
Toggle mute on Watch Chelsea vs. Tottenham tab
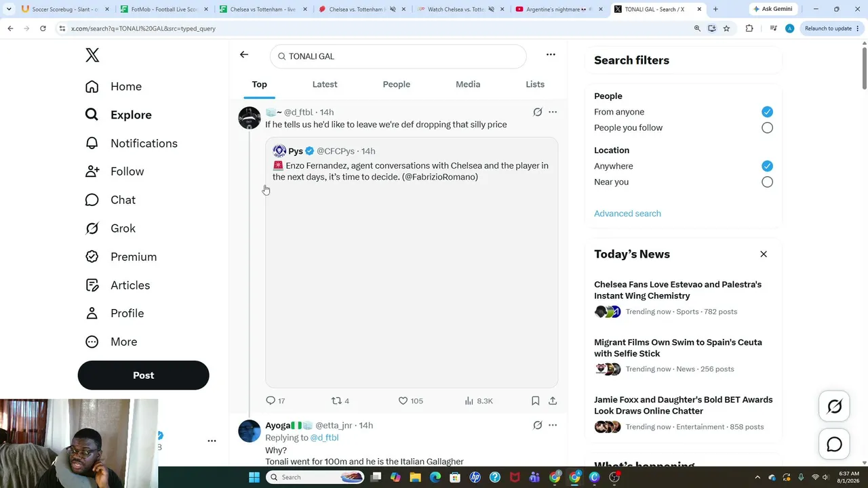pos(491,9)
